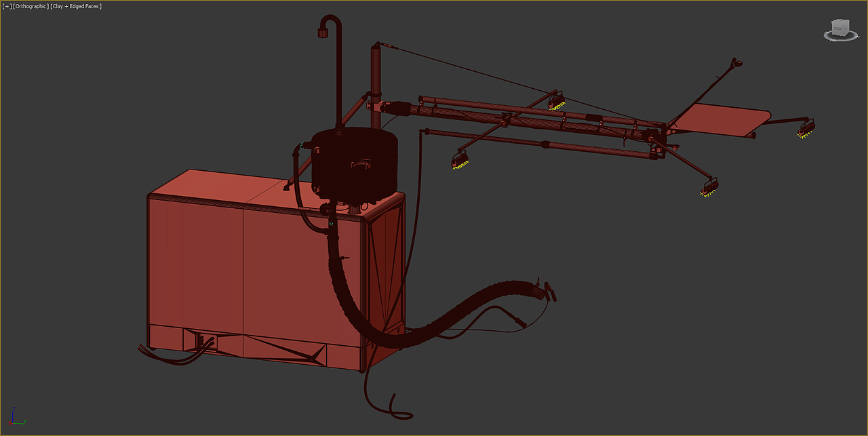Open the [+] viewport general menu

click(7, 6)
